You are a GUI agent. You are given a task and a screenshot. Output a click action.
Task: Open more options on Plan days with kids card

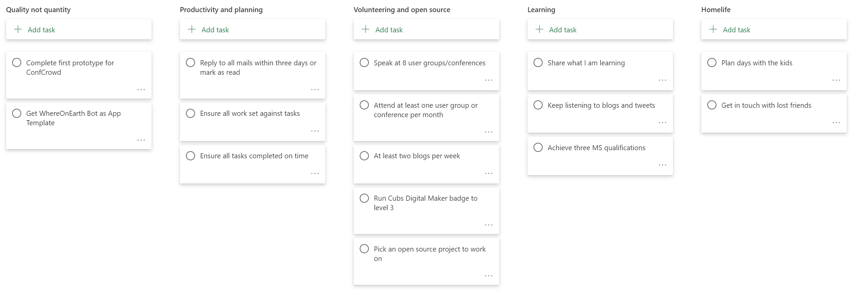[x=836, y=80]
